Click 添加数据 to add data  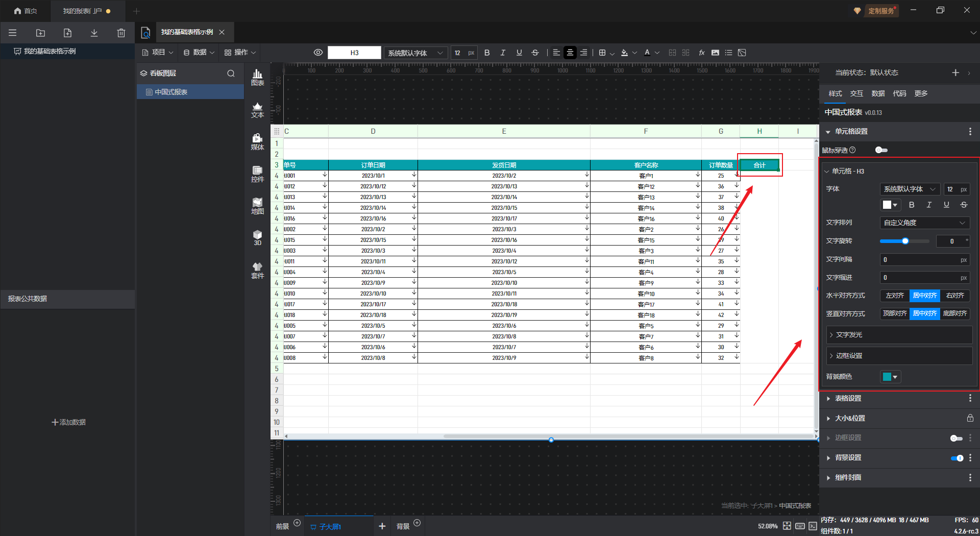click(68, 422)
